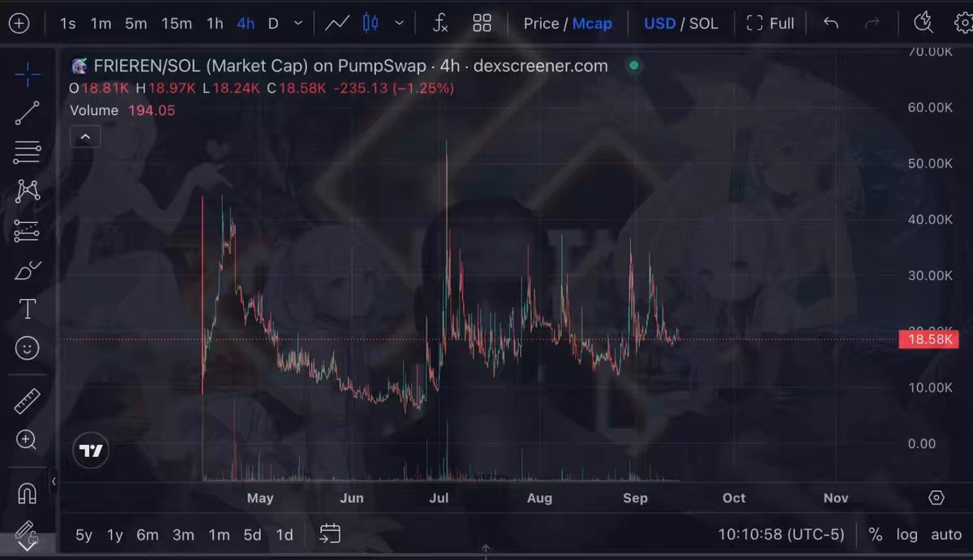Viewport: 973px width, 560px height.
Task: Set the range to 5y
Action: [84, 535]
